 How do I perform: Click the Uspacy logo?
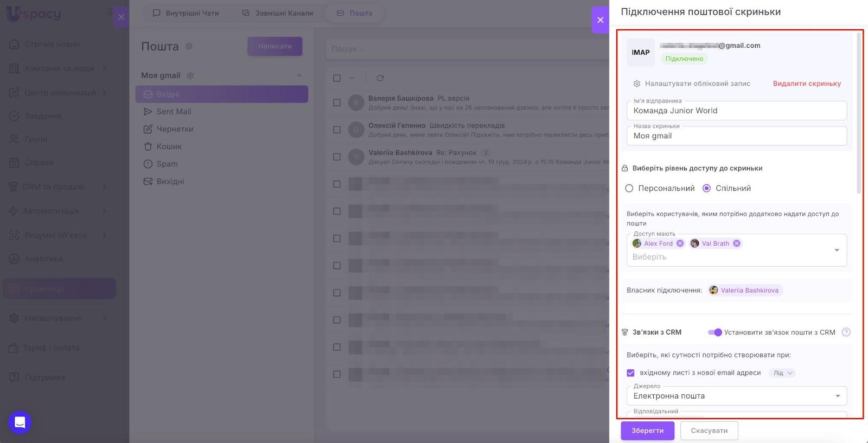pos(34,14)
